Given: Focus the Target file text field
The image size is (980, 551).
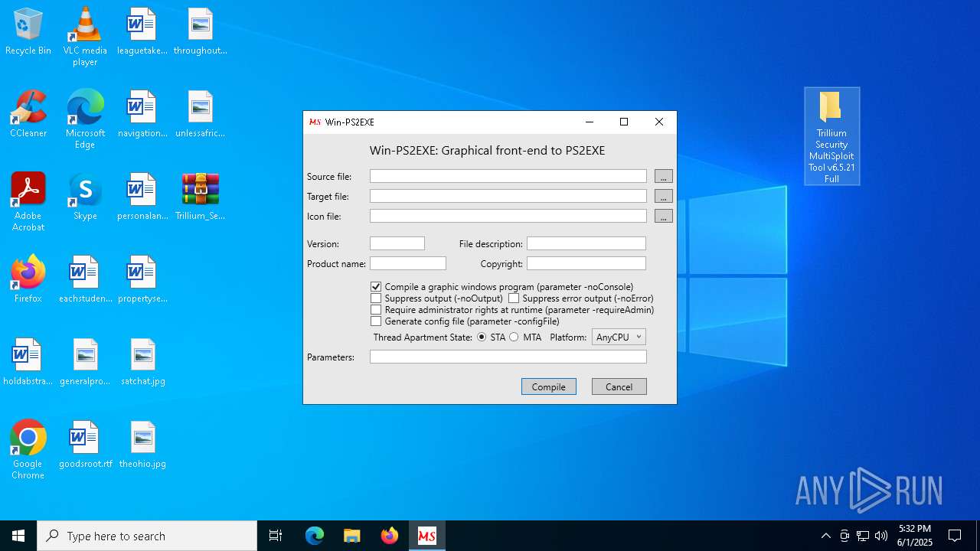Looking at the screenshot, I should pos(508,196).
